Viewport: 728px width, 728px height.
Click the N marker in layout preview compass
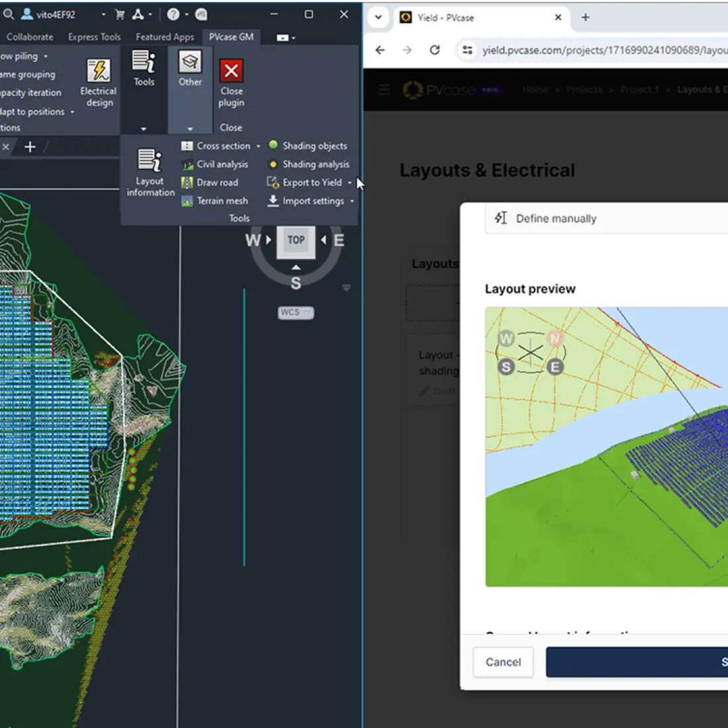tap(555, 338)
